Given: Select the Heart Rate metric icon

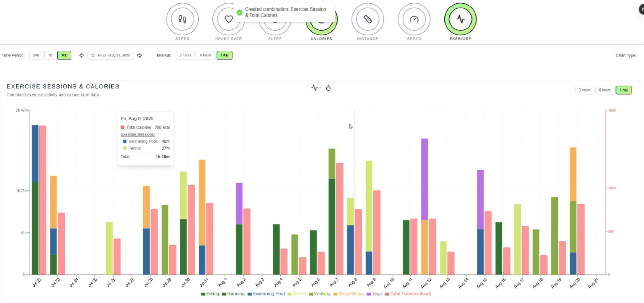Looking at the screenshot, I should click(x=228, y=20).
